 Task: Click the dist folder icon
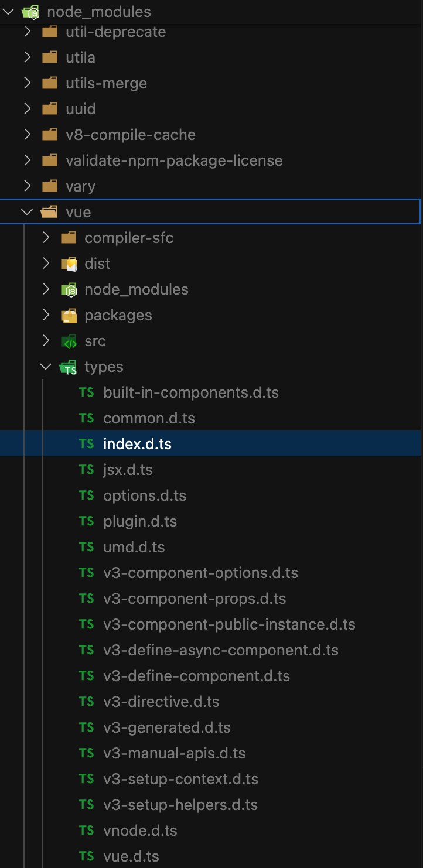pos(69,264)
